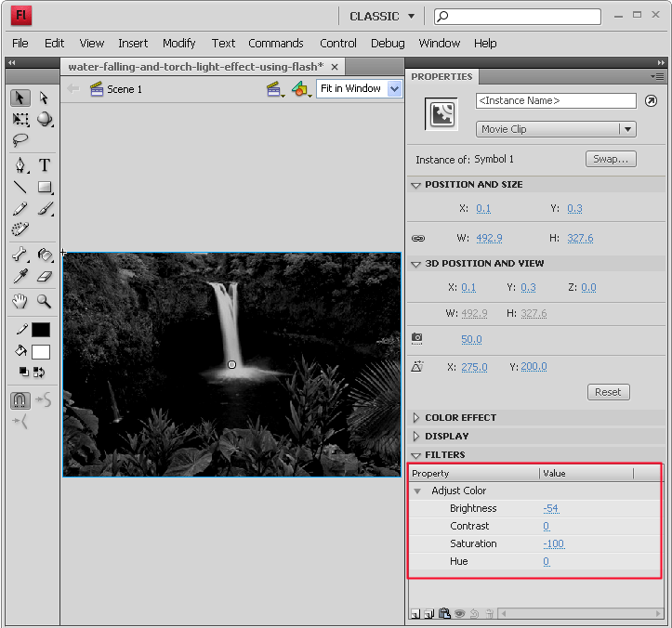This screenshot has width=672, height=628.
Task: Click the filter clipboard icon
Action: [444, 613]
